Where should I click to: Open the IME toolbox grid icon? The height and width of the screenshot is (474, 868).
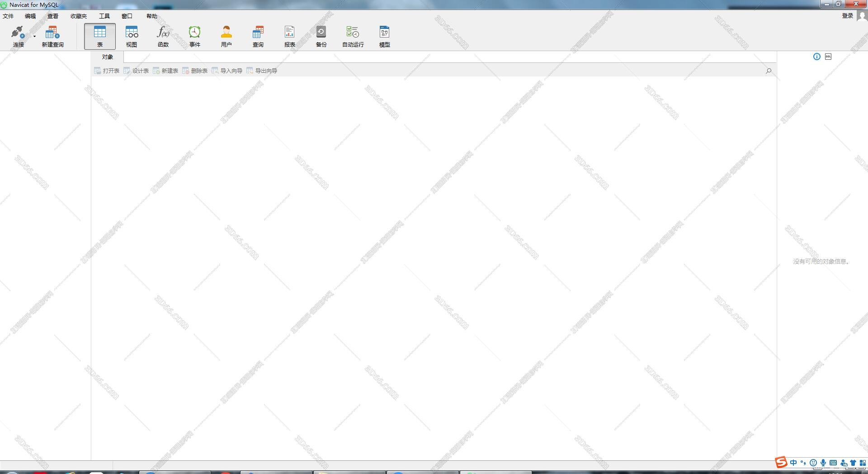(863, 463)
